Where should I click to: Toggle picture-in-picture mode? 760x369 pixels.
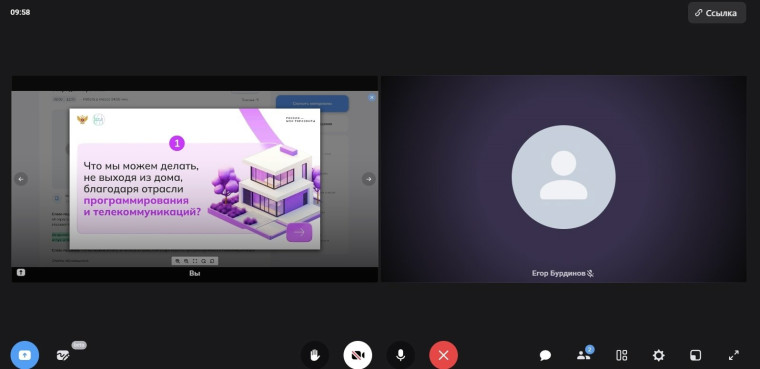(x=695, y=355)
